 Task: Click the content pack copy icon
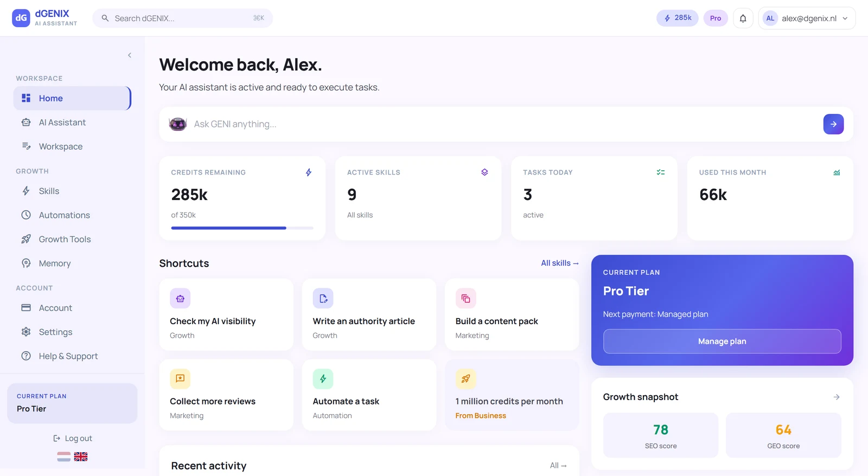[465, 299]
